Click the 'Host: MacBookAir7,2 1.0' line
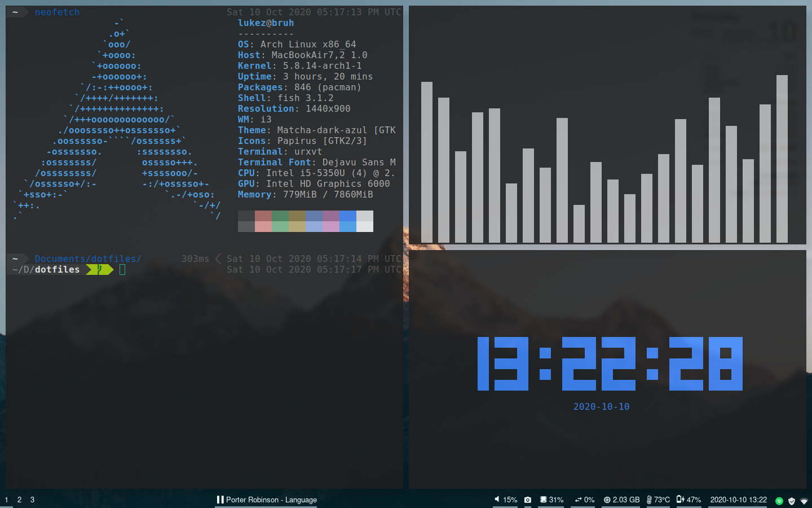The image size is (812, 508). coord(303,55)
